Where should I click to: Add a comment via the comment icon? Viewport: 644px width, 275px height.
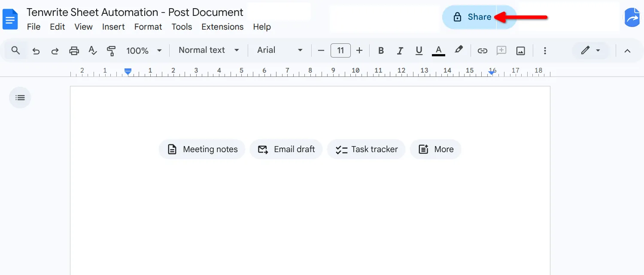coord(501,50)
